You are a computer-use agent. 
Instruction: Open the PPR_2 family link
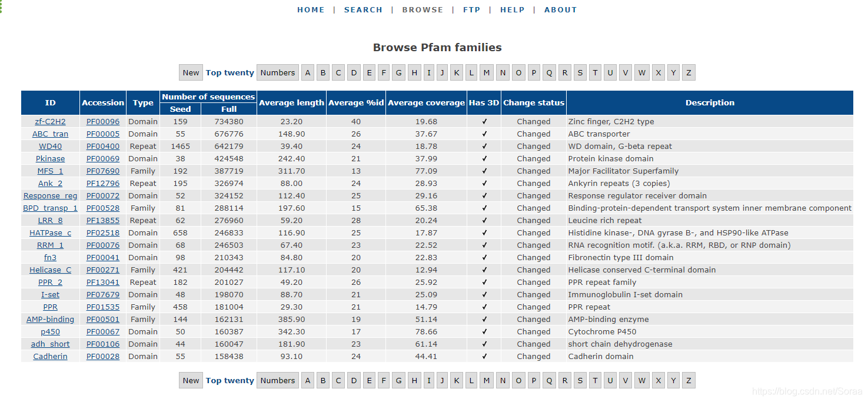pos(51,282)
